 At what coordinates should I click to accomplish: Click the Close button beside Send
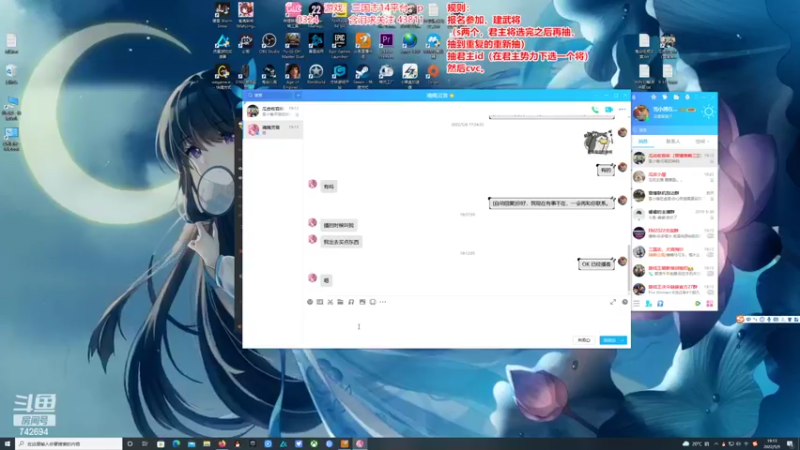584,340
